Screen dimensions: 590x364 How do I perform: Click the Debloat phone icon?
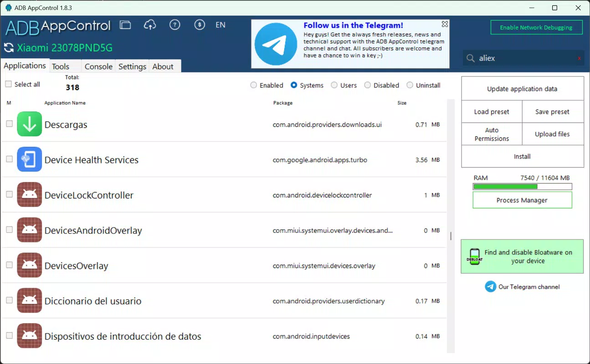point(474,257)
